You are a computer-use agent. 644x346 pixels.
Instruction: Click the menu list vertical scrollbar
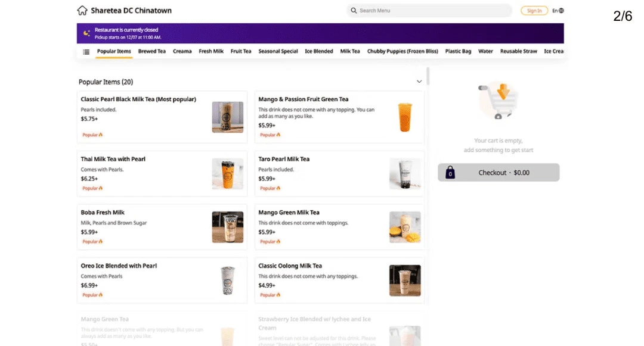428,76
